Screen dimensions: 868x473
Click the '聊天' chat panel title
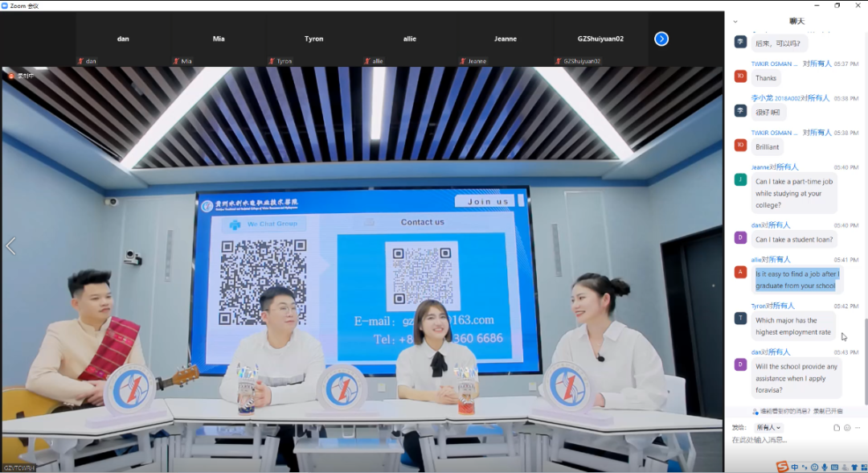pyautogui.click(x=796, y=21)
